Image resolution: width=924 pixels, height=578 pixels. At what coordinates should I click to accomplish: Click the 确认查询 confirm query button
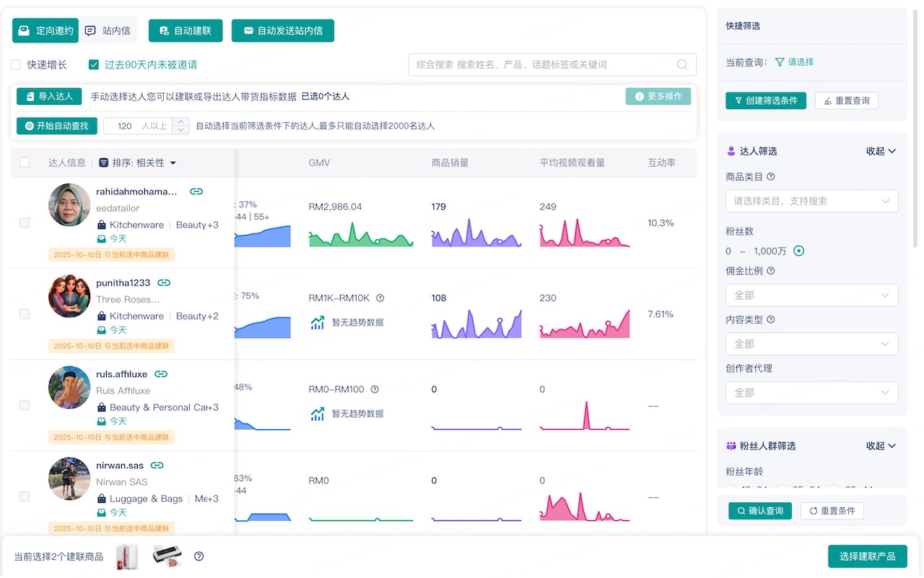759,510
